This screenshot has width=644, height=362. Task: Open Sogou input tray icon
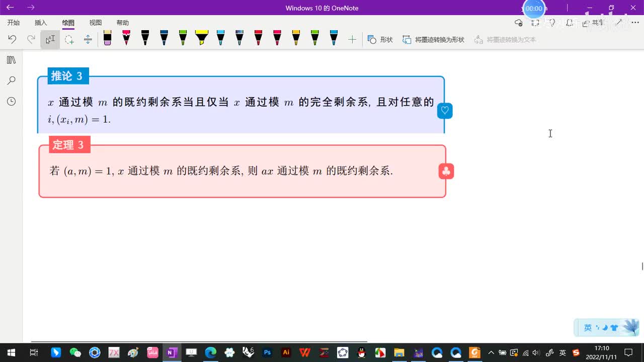click(x=576, y=352)
